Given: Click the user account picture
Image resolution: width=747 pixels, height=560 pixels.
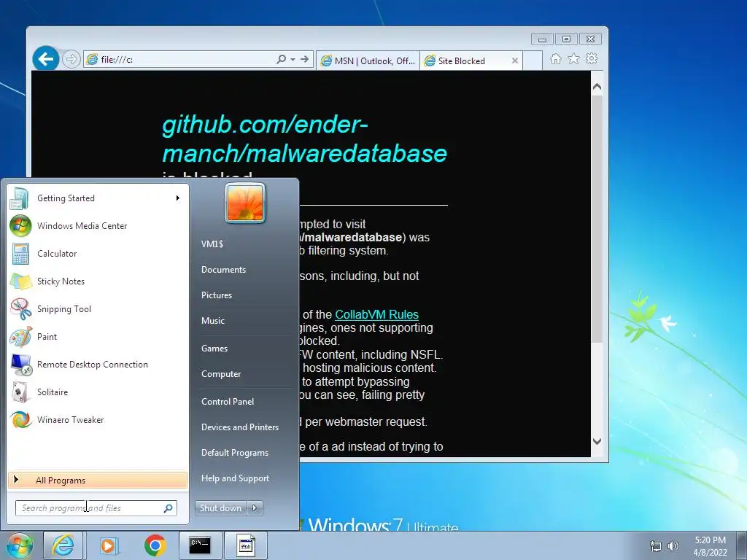Looking at the screenshot, I should coord(245,203).
